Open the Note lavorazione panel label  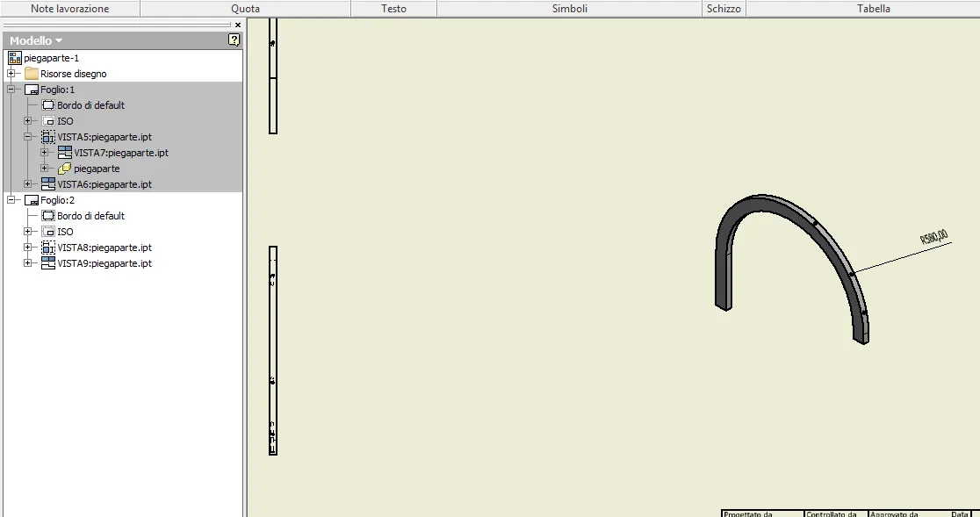pos(70,9)
